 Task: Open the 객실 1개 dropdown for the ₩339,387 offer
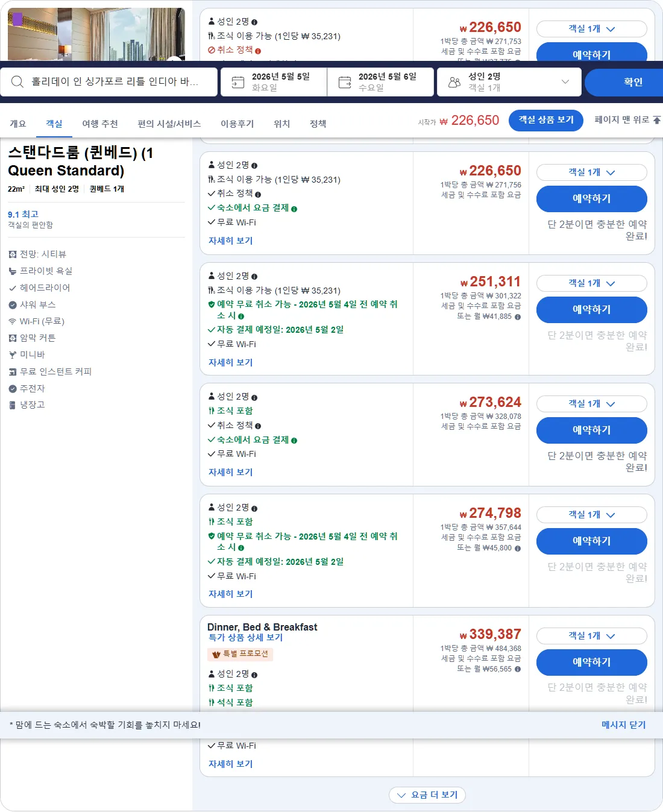pyautogui.click(x=592, y=636)
